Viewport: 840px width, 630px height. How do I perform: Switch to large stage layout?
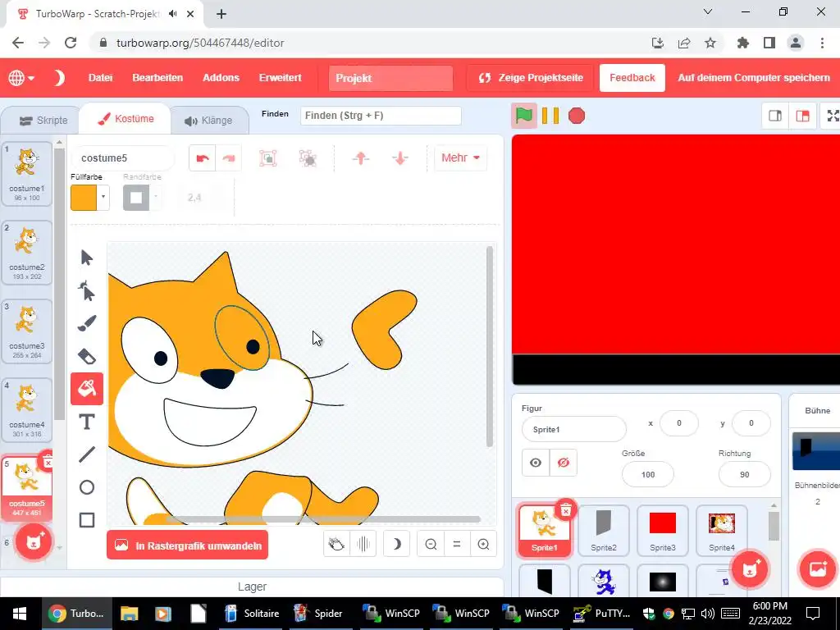click(802, 116)
